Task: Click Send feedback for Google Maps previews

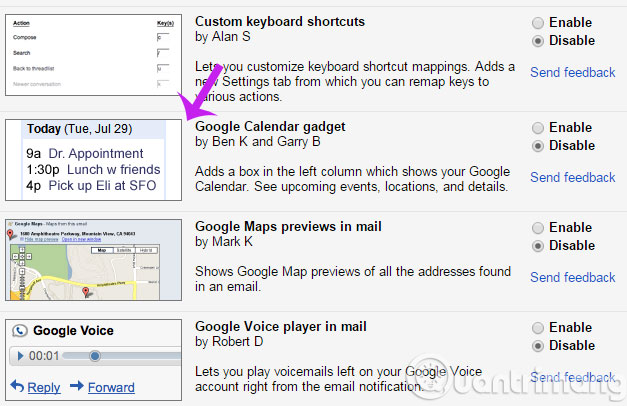Action: pyautogui.click(x=572, y=277)
